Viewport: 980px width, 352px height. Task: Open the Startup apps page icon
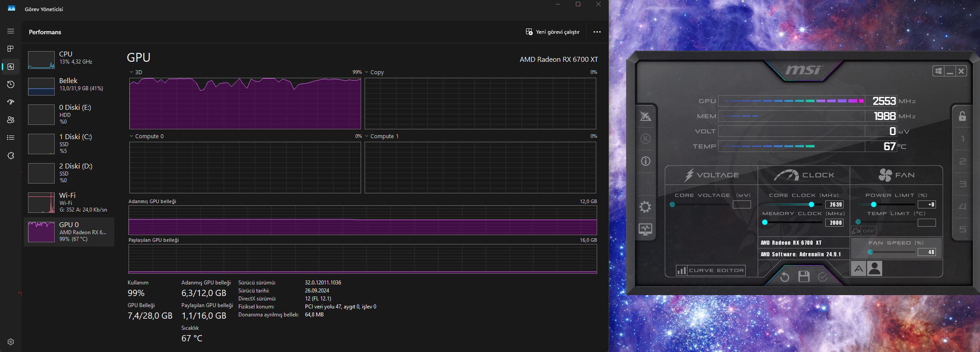(x=11, y=102)
